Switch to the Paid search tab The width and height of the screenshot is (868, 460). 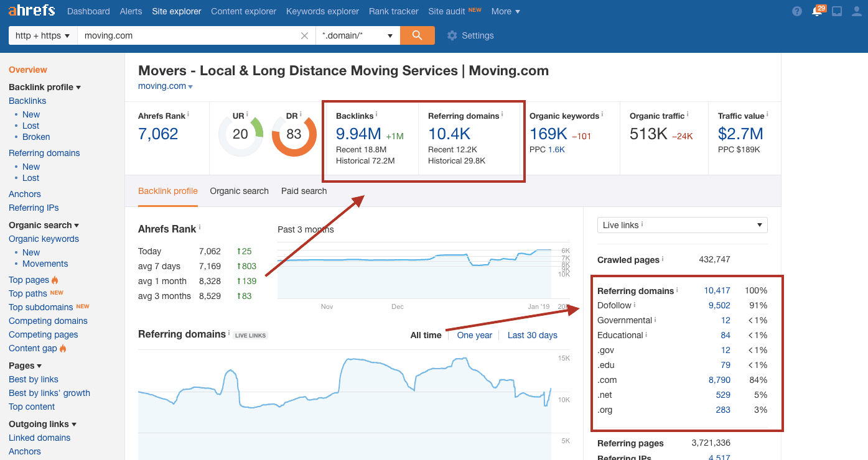[x=304, y=191]
